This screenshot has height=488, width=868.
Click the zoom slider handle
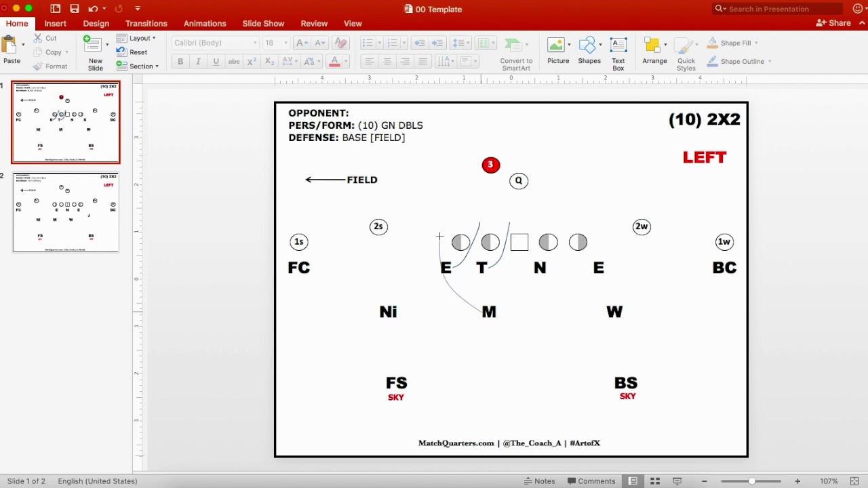(x=751, y=481)
